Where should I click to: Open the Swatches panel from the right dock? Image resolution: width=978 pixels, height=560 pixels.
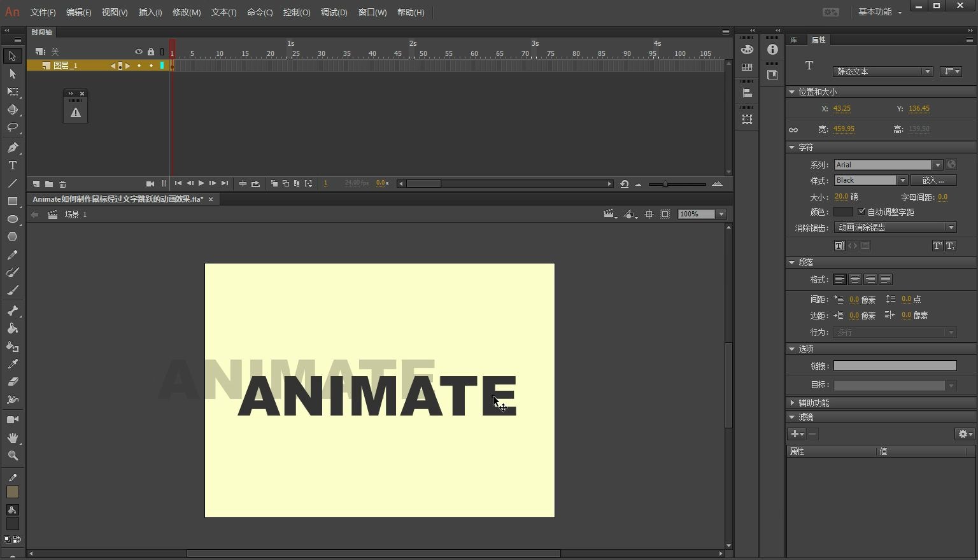[747, 66]
